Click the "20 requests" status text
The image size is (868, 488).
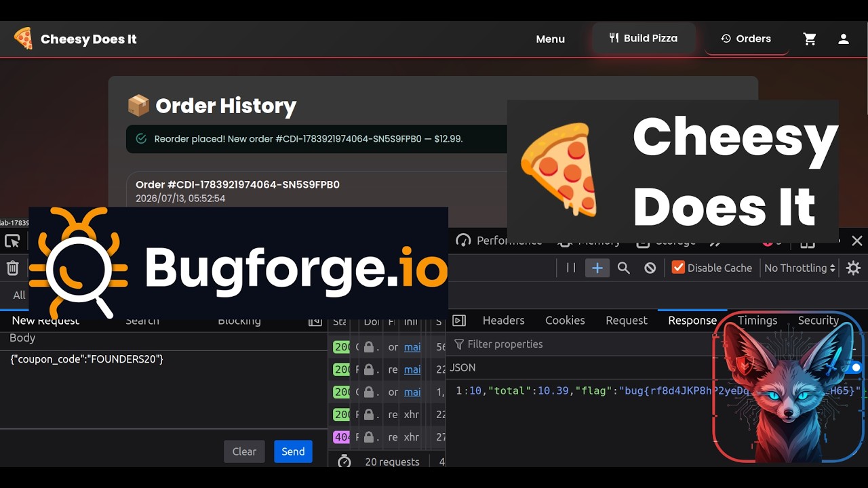(x=392, y=462)
